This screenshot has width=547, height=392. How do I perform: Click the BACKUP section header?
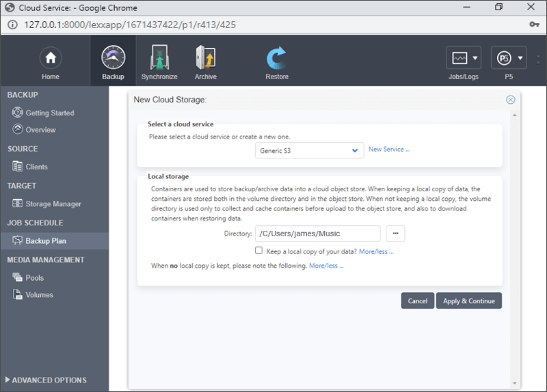pos(23,95)
